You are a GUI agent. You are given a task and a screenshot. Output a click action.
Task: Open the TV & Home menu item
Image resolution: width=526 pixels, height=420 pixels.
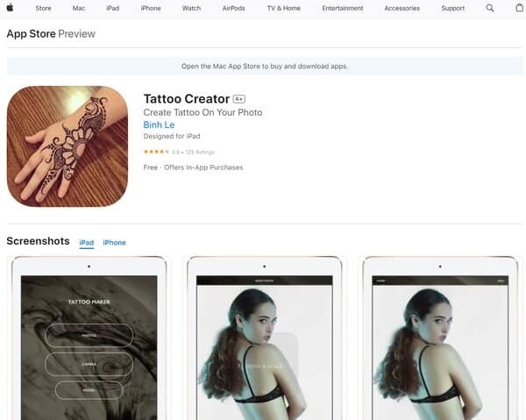pyautogui.click(x=284, y=9)
